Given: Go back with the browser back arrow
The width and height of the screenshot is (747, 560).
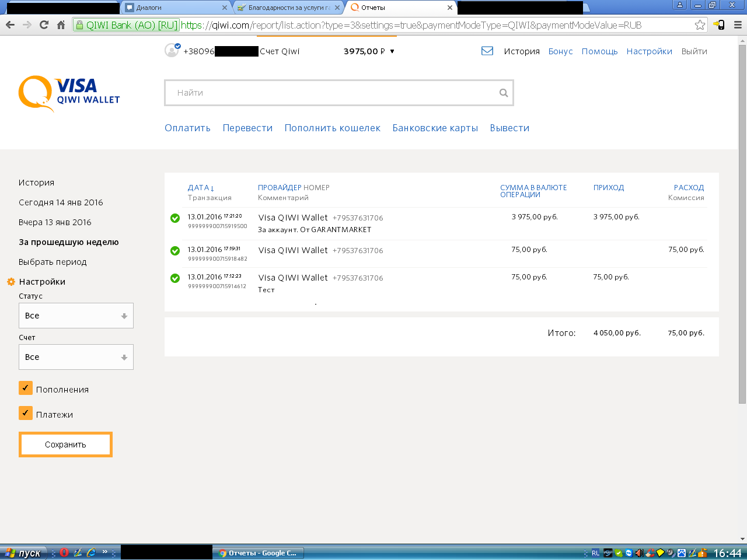Looking at the screenshot, I should 10,25.
